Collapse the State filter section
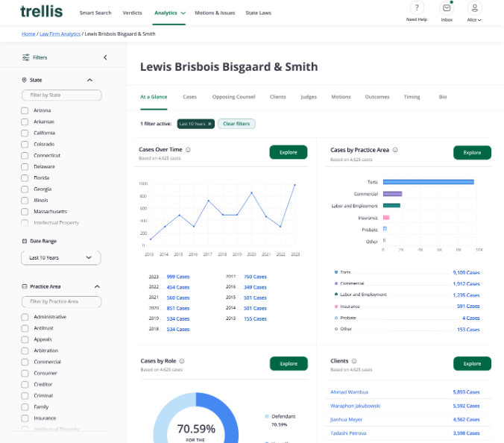The image size is (504, 443). coord(90,80)
